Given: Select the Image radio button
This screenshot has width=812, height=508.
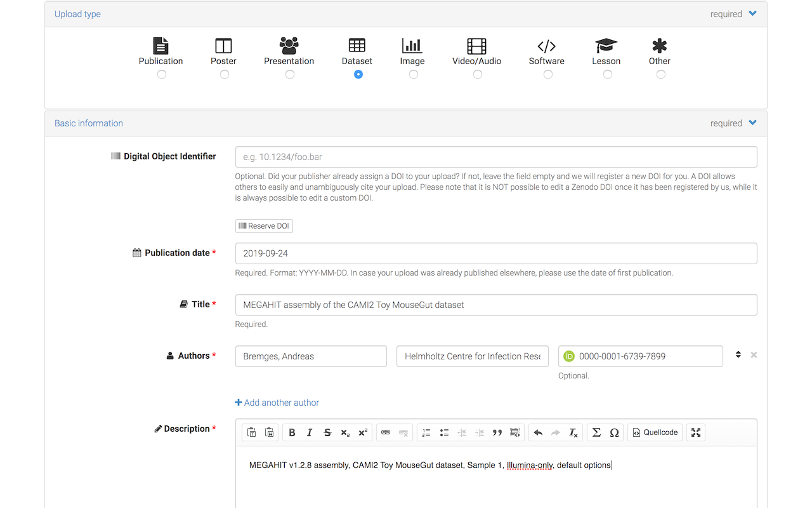Looking at the screenshot, I should tap(414, 74).
